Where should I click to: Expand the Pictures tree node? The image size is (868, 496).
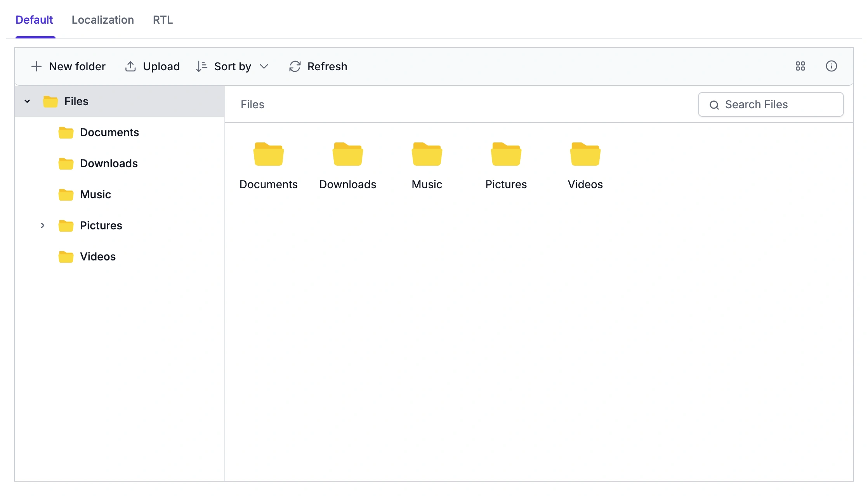tap(43, 225)
